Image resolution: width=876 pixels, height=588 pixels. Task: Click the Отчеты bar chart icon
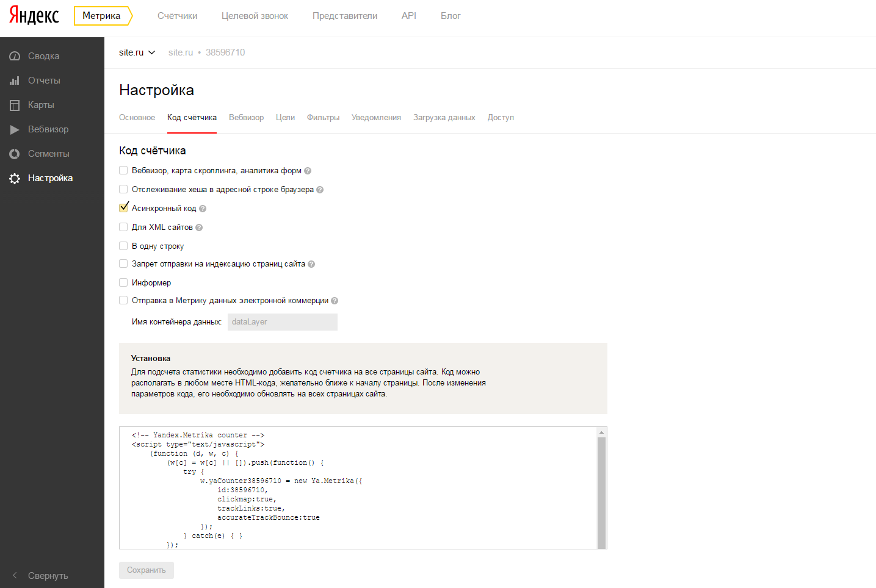[15, 81]
